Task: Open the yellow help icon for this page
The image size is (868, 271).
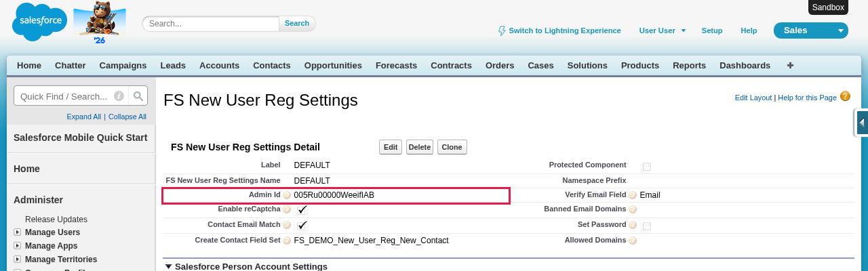Action: [845, 96]
